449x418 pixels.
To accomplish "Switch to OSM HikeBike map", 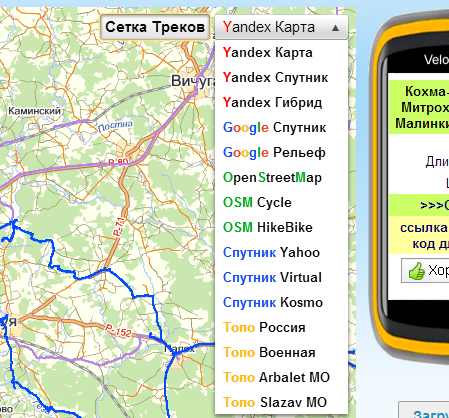I will tap(282, 228).
